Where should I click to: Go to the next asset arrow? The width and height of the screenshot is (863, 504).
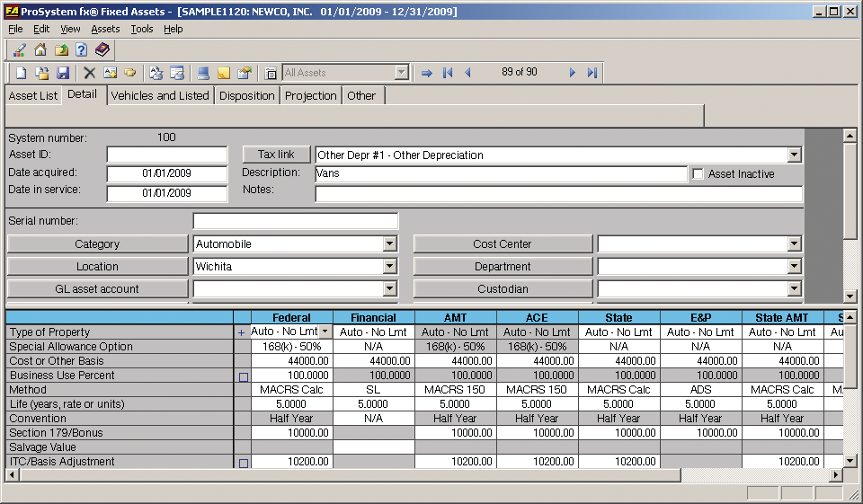[572, 73]
